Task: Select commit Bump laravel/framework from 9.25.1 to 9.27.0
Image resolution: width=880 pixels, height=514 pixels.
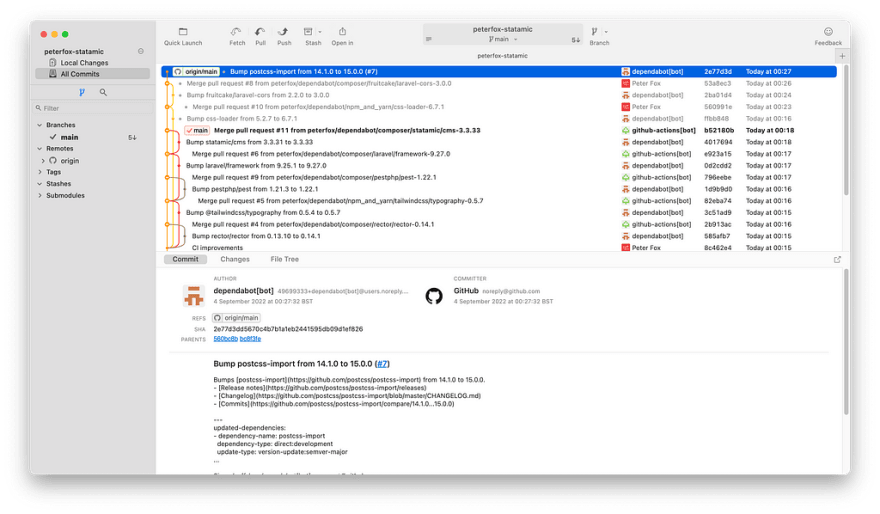Action: (x=499, y=166)
